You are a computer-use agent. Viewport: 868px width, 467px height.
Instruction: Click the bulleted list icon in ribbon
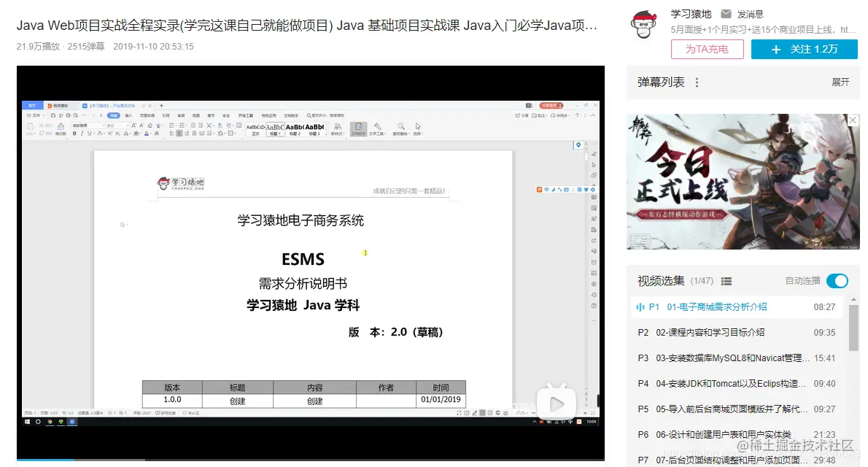(171, 126)
